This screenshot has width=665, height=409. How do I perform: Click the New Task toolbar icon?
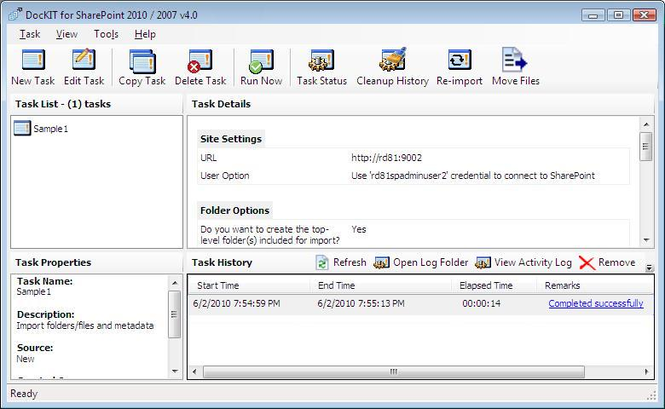click(x=33, y=68)
